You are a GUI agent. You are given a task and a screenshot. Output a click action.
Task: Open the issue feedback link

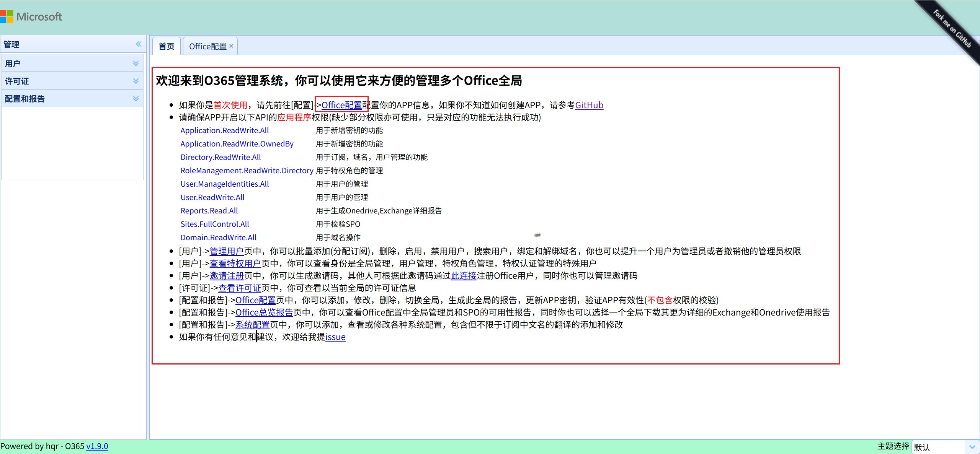pyautogui.click(x=335, y=337)
